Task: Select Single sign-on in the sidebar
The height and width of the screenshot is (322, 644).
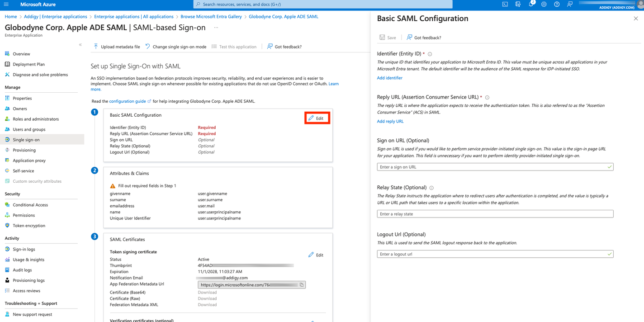Action: pyautogui.click(x=42, y=140)
